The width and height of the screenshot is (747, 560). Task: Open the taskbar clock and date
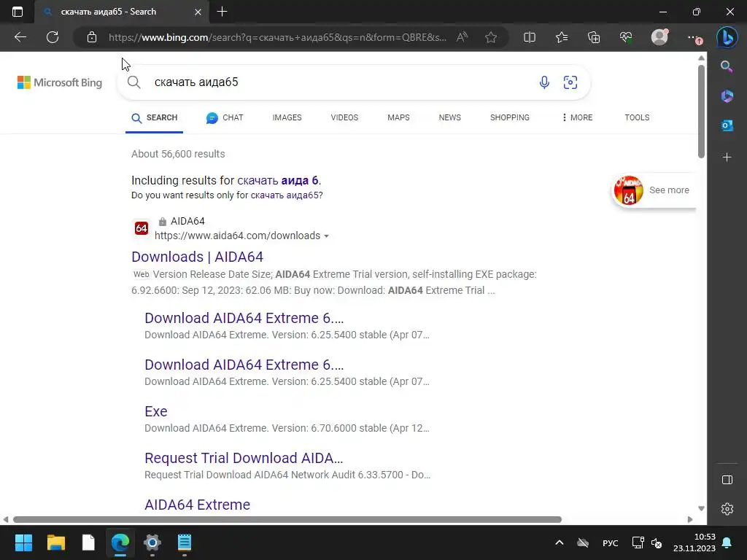[694, 542]
